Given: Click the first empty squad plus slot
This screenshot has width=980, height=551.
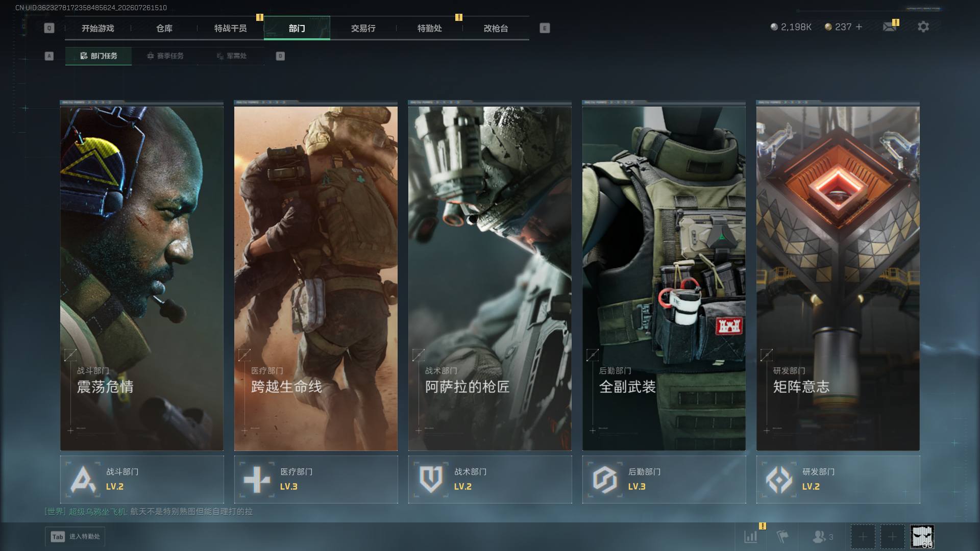Looking at the screenshot, I should pyautogui.click(x=863, y=537).
